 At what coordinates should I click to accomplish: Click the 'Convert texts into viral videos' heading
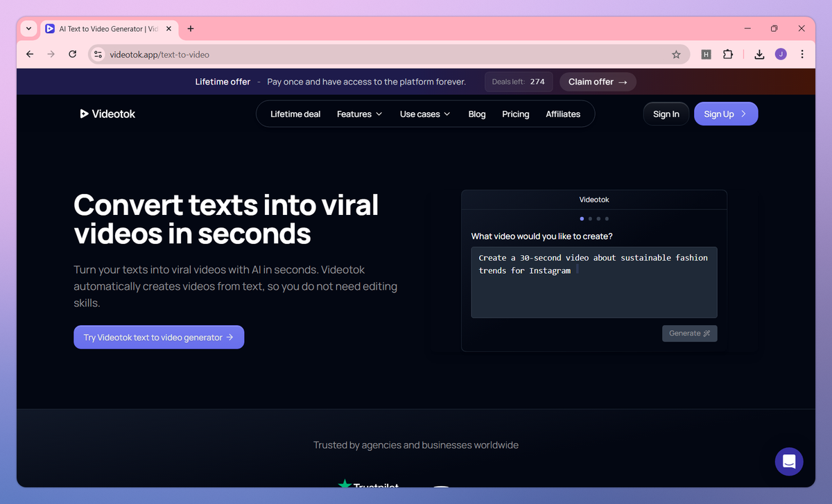click(x=226, y=219)
